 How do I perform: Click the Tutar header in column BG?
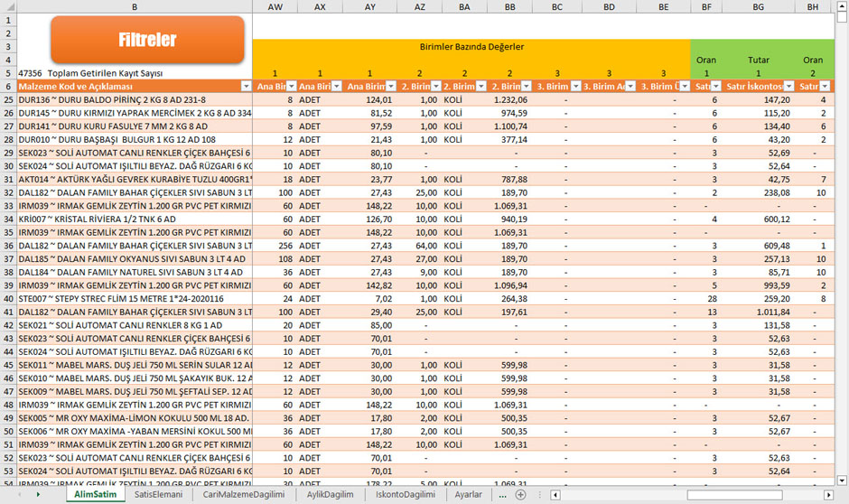click(x=758, y=61)
